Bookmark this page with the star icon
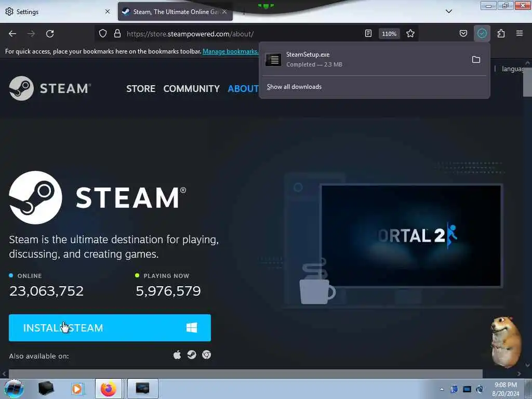This screenshot has width=532, height=399. [410, 34]
